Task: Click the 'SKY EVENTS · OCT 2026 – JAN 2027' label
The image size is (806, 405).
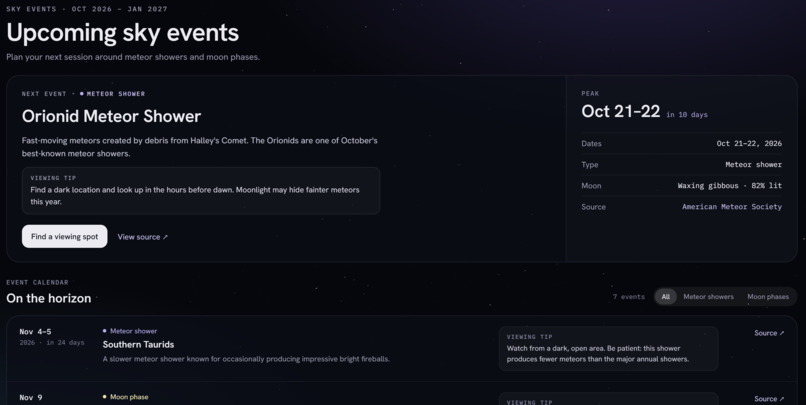Action: [87, 9]
